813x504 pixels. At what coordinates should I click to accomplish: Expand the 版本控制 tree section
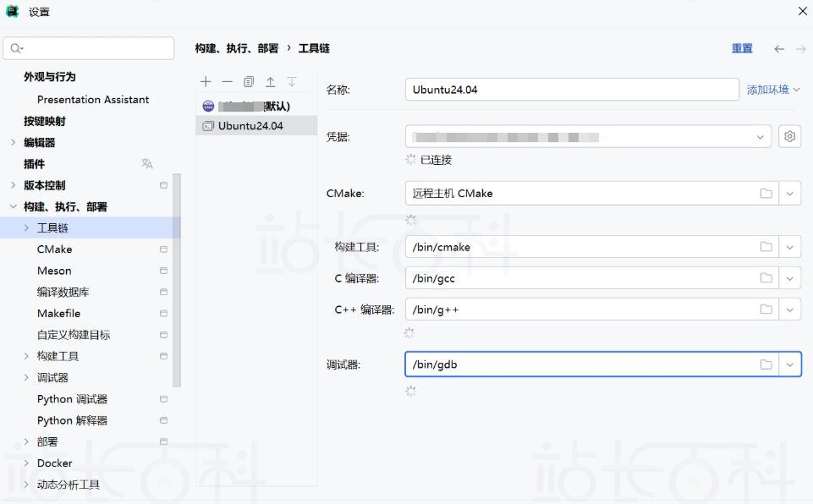tap(13, 185)
